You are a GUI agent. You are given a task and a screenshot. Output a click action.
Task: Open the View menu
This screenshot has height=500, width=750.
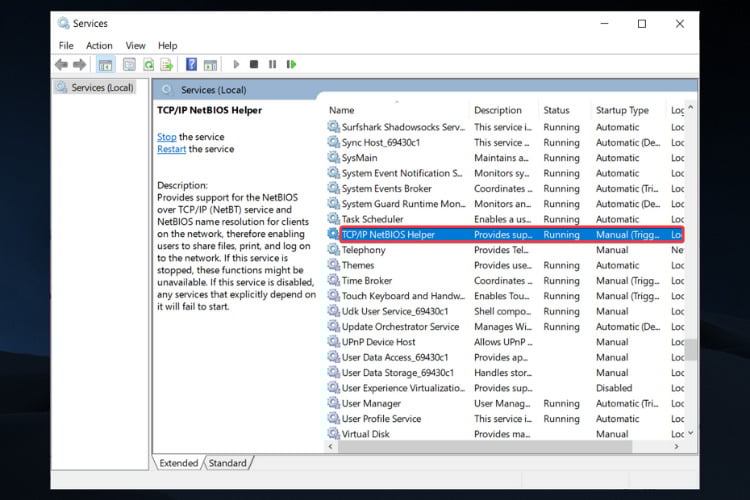click(x=135, y=45)
